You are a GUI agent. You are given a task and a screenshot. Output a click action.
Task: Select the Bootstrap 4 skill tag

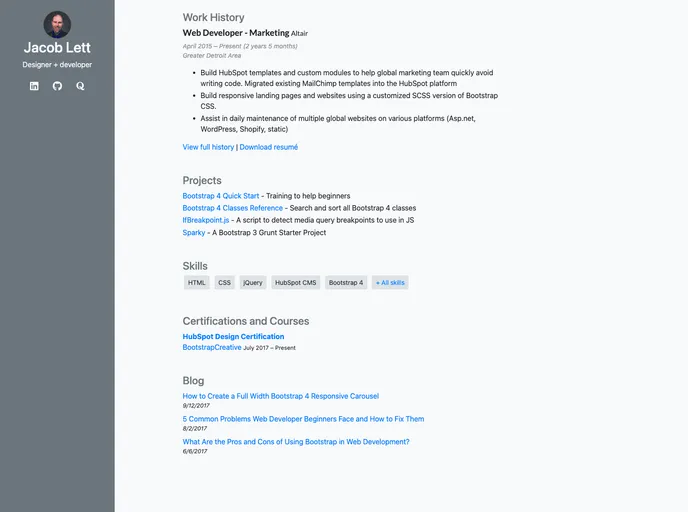[346, 283]
